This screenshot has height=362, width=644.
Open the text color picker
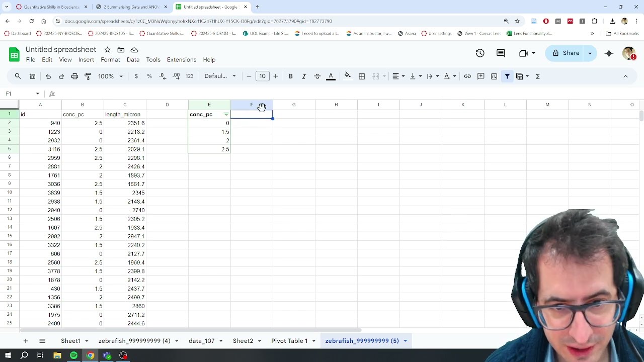coord(331,76)
